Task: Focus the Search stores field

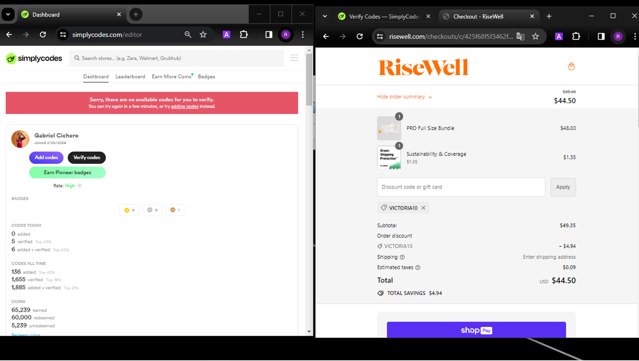Action: (177, 58)
